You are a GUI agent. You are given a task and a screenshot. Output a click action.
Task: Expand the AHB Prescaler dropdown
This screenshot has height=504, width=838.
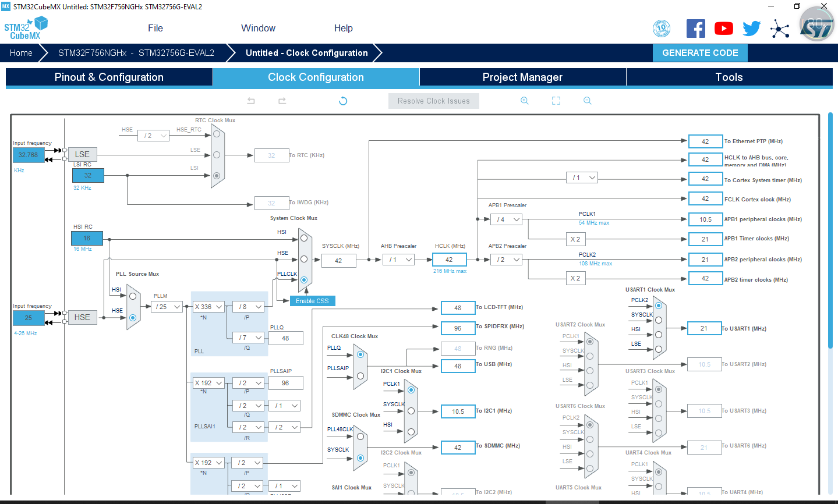pos(401,260)
